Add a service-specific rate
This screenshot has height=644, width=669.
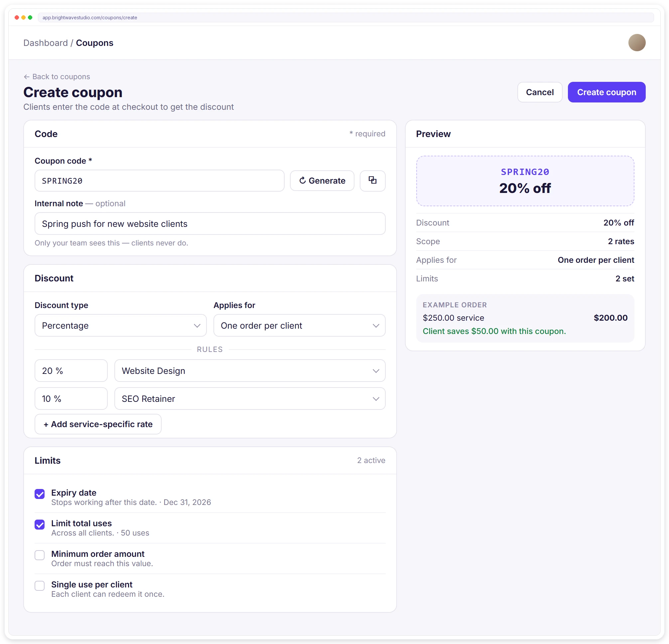[x=98, y=424]
